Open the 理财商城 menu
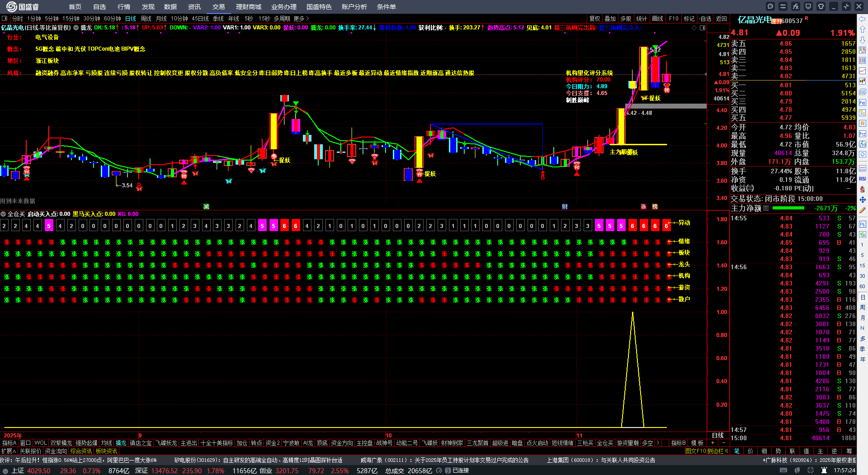The width and height of the screenshot is (868, 475). click(249, 7)
